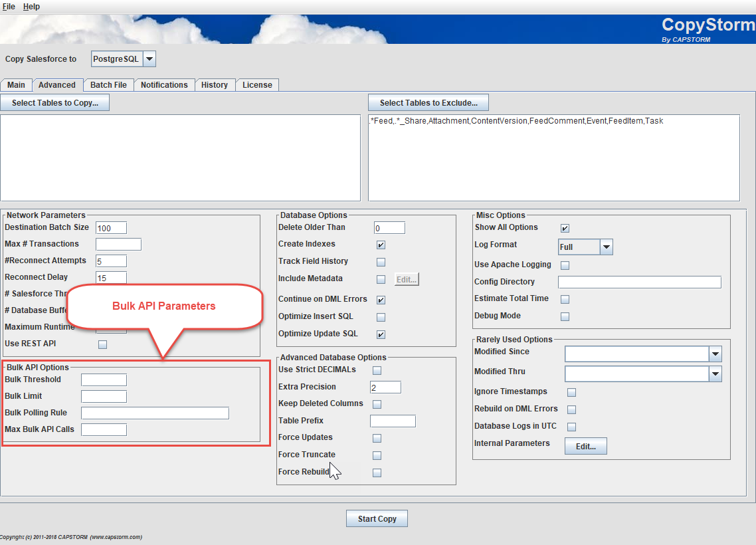Switch to the Main tab
This screenshot has width=756, height=545.
pyautogui.click(x=16, y=85)
